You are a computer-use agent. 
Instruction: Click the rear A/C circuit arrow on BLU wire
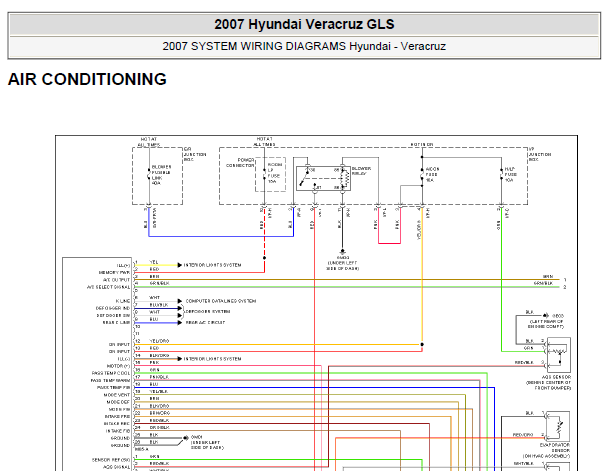[179, 322]
